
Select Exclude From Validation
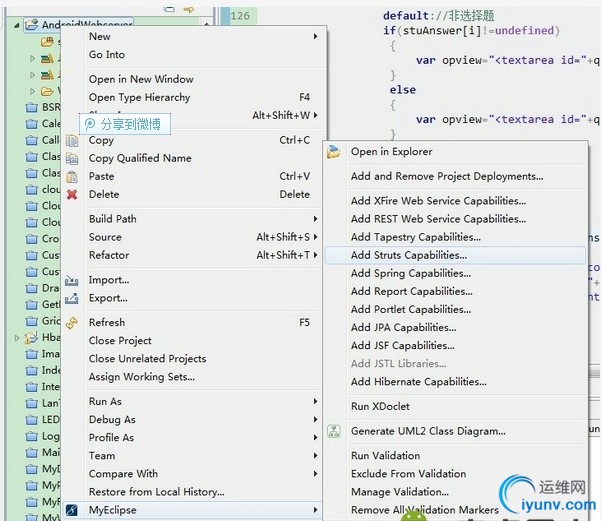click(408, 474)
